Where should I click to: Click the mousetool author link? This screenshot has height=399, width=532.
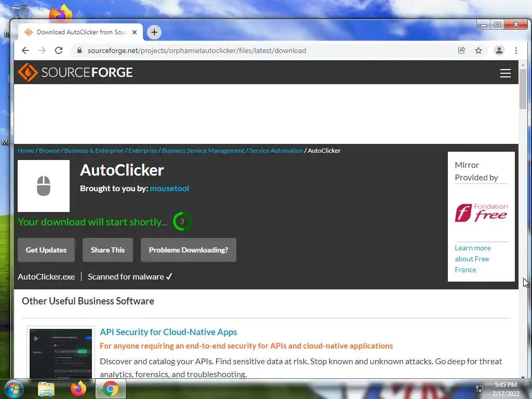169,188
